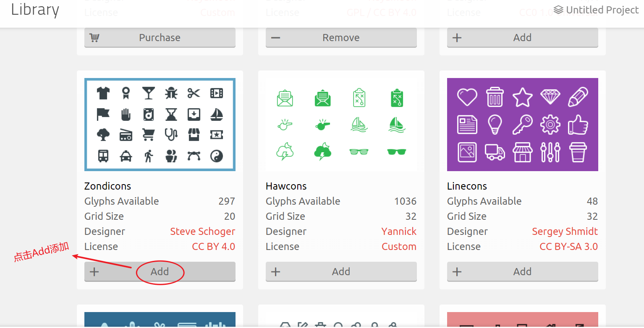Click the yin yang icon in Zondicons
This screenshot has width=644, height=328.
pos(217,156)
